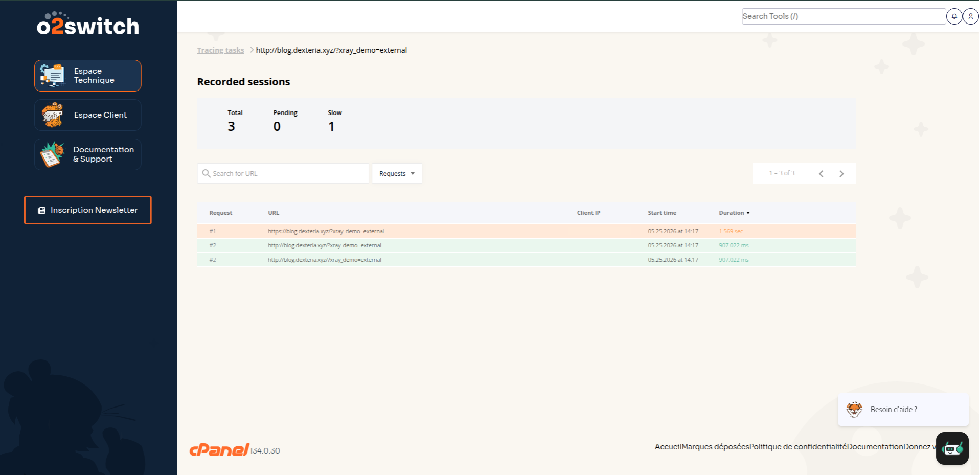
Task: Click the 1.569 sec duration value
Action: [731, 231]
